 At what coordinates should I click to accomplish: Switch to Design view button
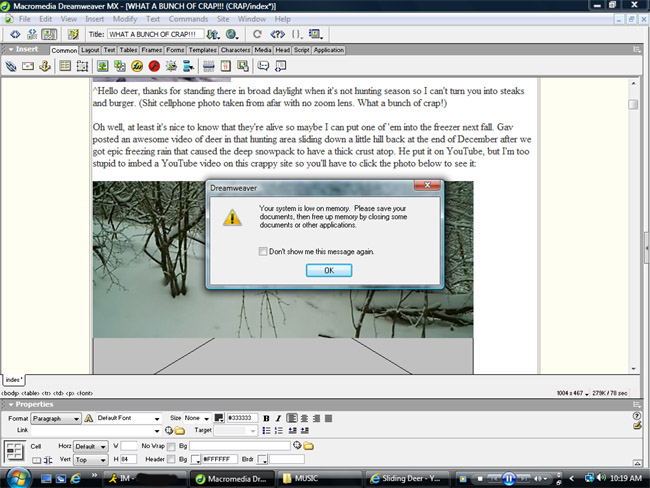[49, 34]
